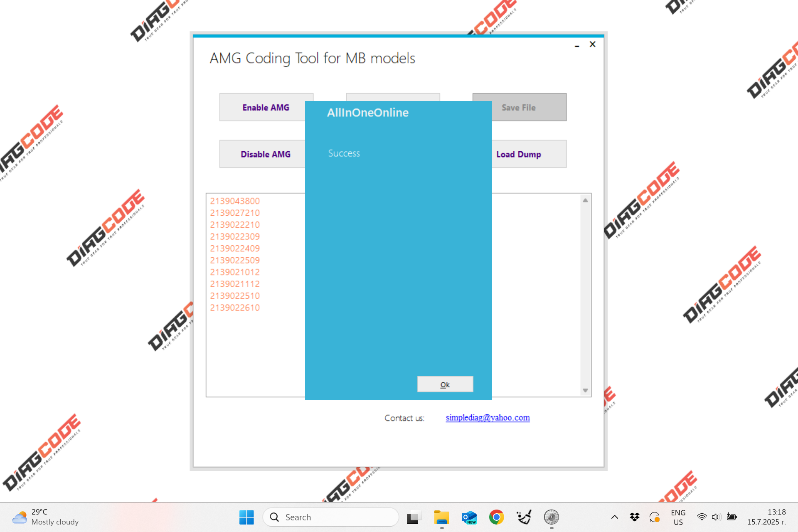
Task: Open File Explorer from the taskbar
Action: pos(441,517)
